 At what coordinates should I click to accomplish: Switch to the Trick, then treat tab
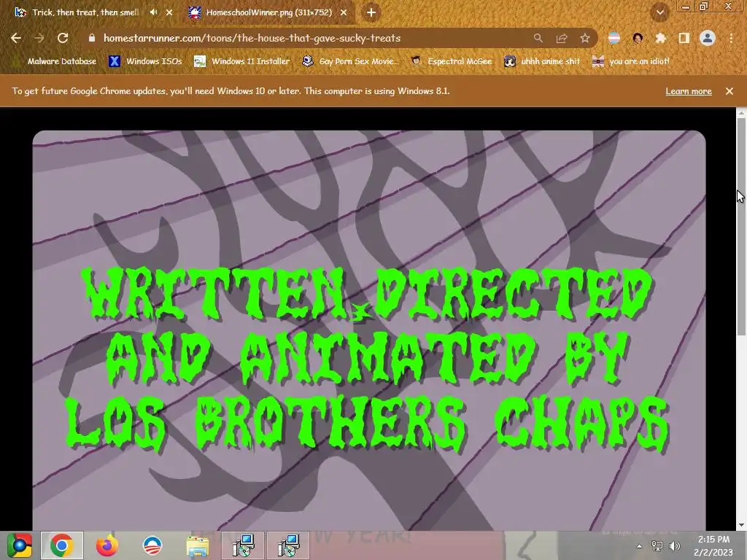point(85,12)
